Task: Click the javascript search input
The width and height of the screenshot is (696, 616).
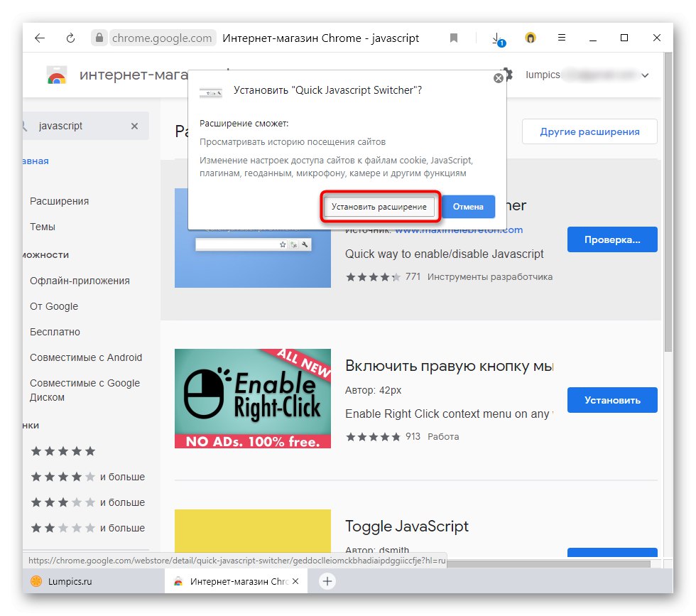Action: [x=81, y=126]
